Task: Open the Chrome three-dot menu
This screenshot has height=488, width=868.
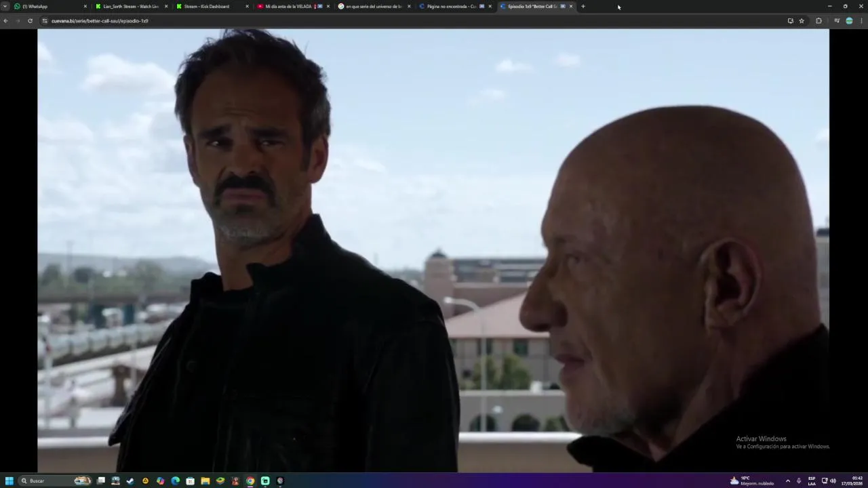Action: pos(861,21)
